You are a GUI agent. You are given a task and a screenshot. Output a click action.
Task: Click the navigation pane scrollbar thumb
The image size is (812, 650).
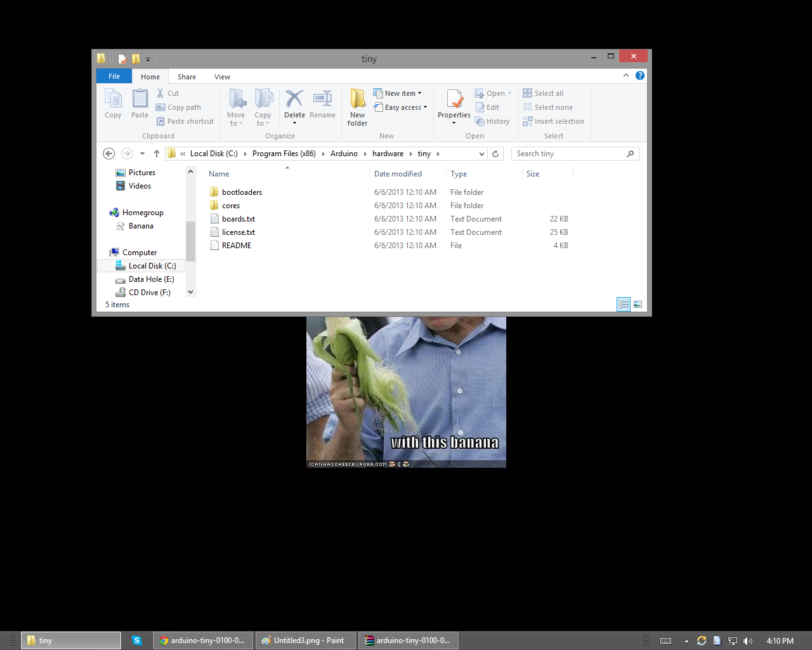click(191, 241)
